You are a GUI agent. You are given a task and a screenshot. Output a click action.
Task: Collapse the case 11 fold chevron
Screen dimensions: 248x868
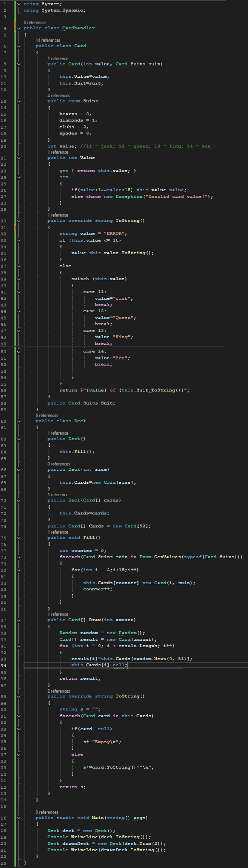point(19,292)
